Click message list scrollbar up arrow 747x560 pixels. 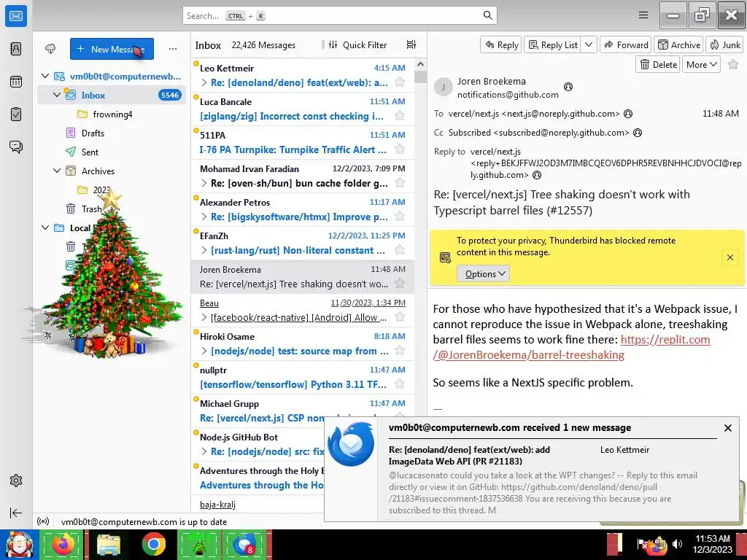(420, 64)
